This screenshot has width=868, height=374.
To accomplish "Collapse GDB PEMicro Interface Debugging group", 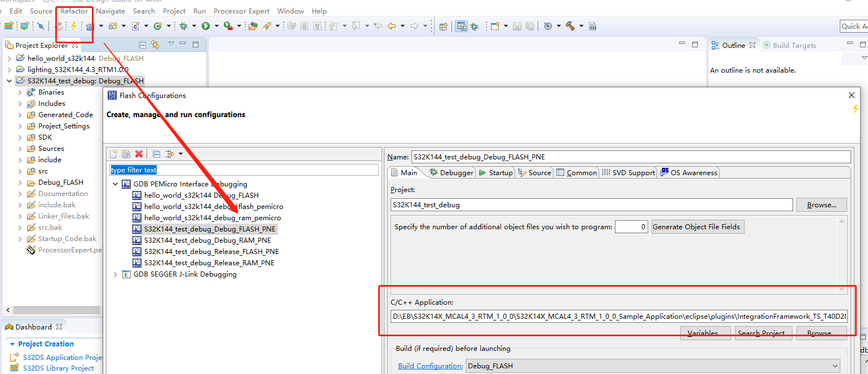I will [116, 184].
